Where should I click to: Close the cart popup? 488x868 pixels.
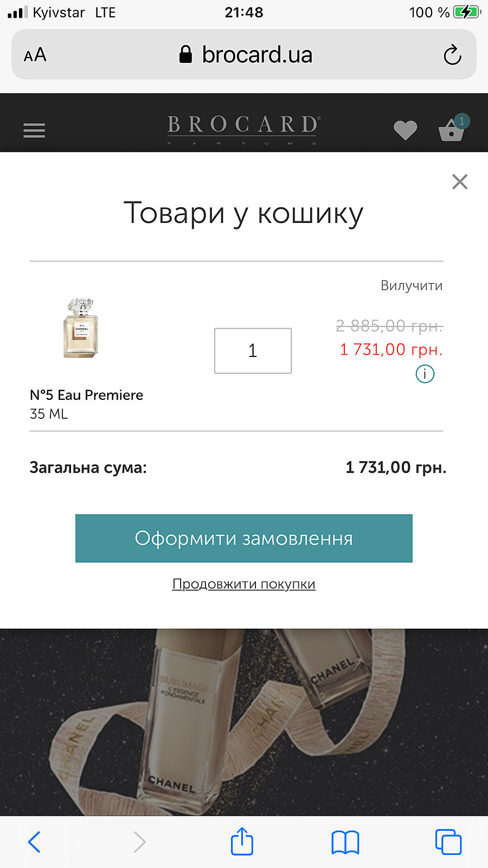click(x=460, y=182)
